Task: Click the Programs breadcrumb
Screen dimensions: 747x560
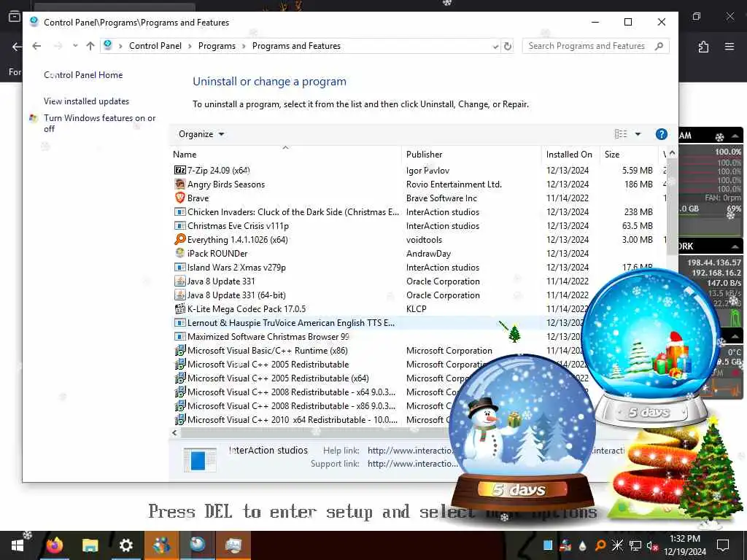Action: pos(217,46)
